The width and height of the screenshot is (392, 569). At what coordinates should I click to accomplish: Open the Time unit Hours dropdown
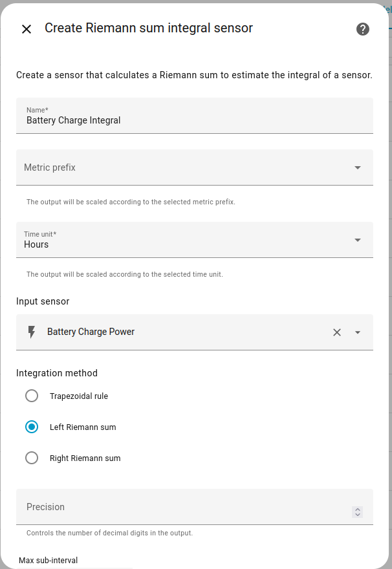195,240
